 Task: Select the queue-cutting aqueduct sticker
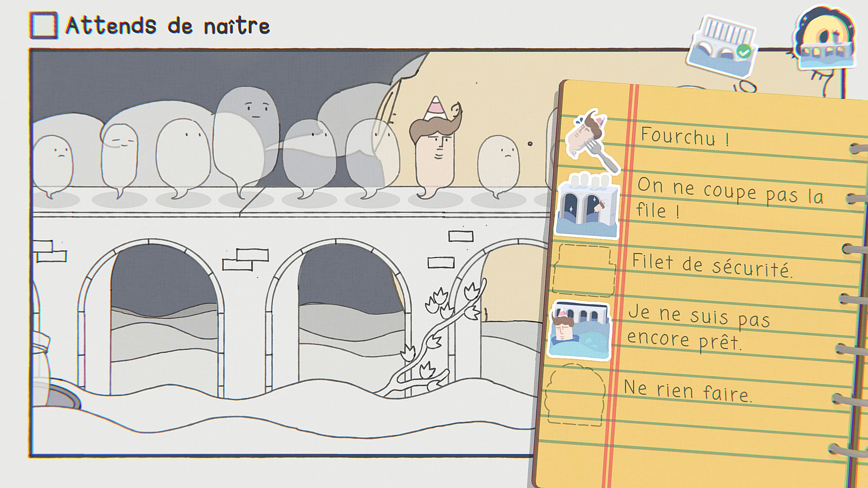[x=588, y=205]
